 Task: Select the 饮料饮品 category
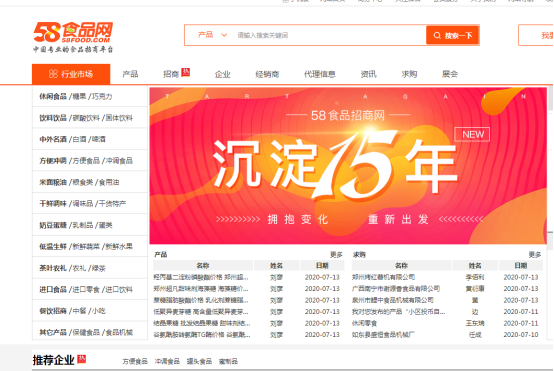click(53, 118)
